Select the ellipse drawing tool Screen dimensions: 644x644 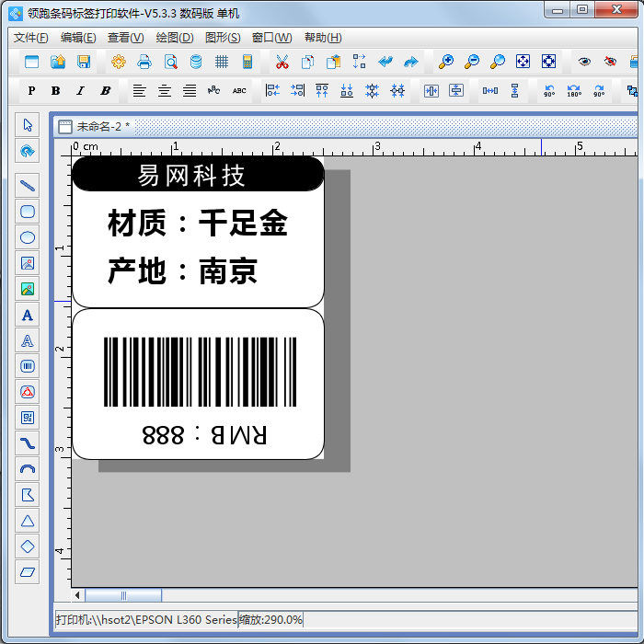click(x=28, y=237)
